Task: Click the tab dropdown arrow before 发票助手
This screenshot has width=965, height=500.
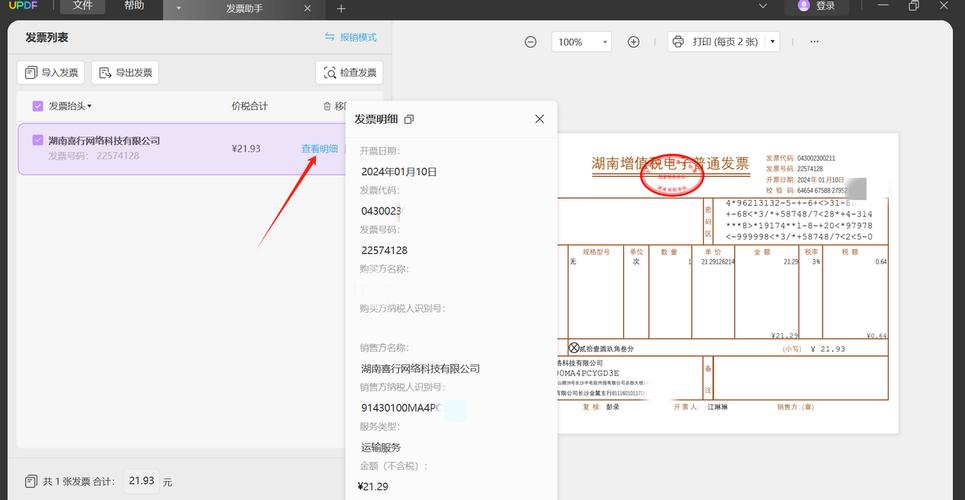Action: (178, 9)
